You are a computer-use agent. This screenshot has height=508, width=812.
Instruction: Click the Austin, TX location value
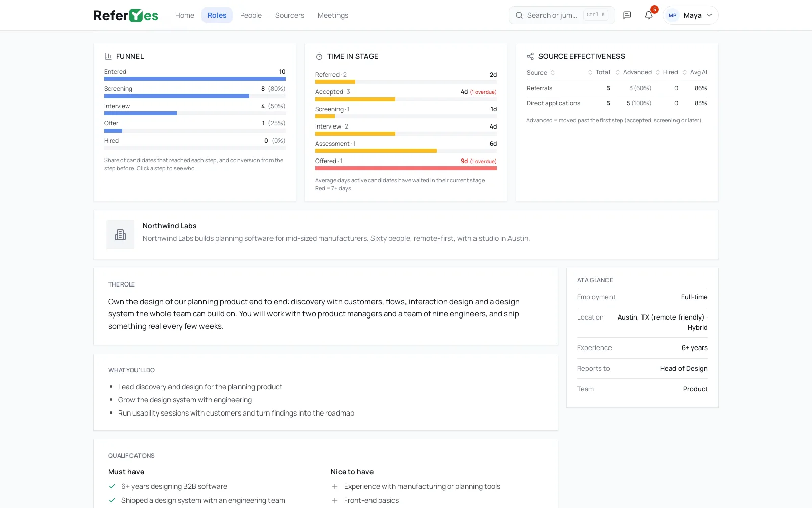663,322
